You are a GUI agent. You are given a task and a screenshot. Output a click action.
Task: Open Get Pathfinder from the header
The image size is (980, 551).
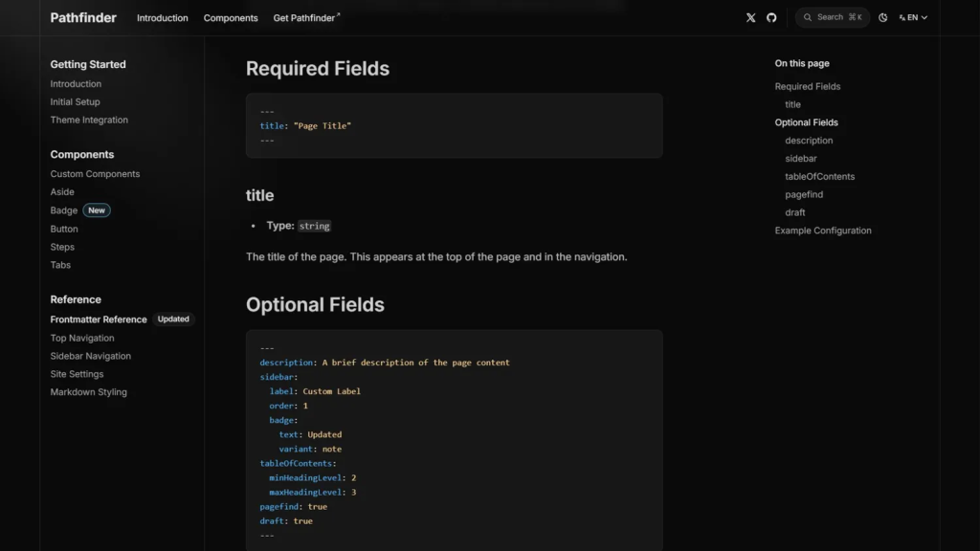pyautogui.click(x=302, y=17)
